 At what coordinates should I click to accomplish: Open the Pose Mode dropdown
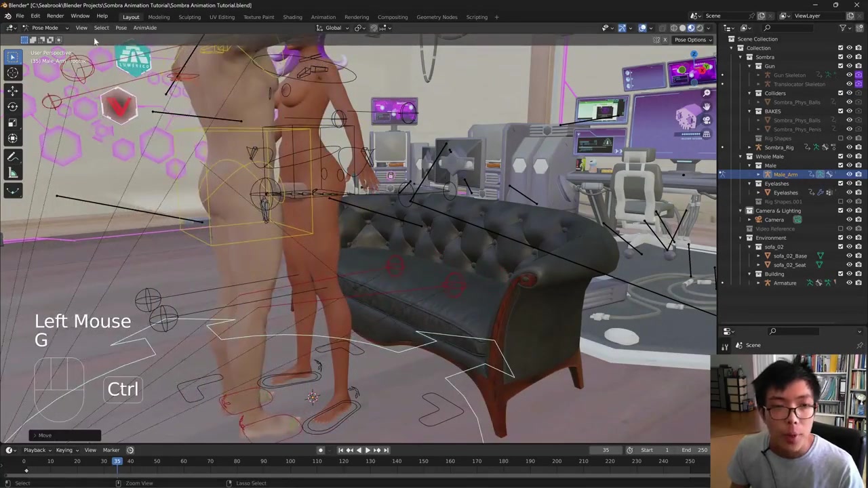click(x=45, y=28)
